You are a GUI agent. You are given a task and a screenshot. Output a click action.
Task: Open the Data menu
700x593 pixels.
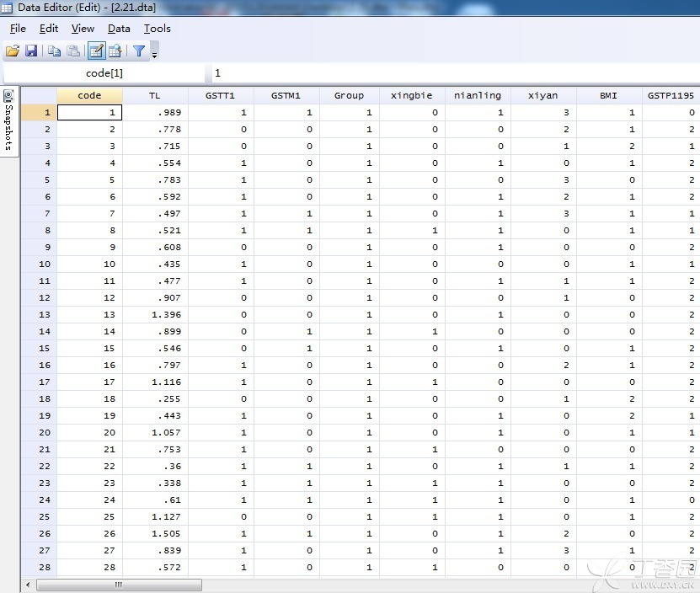coord(119,28)
